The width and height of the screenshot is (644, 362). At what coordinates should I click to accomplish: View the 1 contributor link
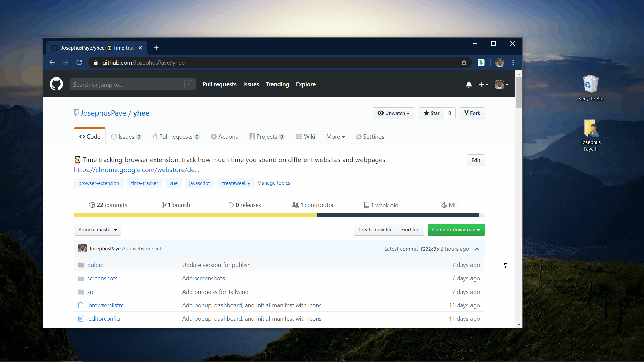point(313,205)
